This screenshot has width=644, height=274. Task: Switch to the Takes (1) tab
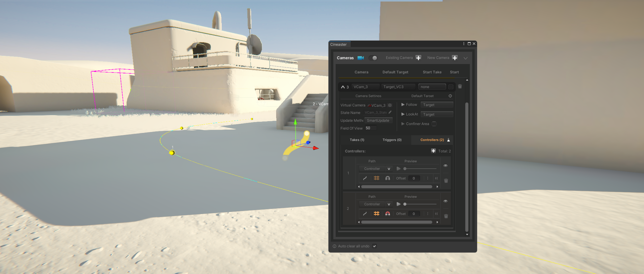tap(357, 140)
